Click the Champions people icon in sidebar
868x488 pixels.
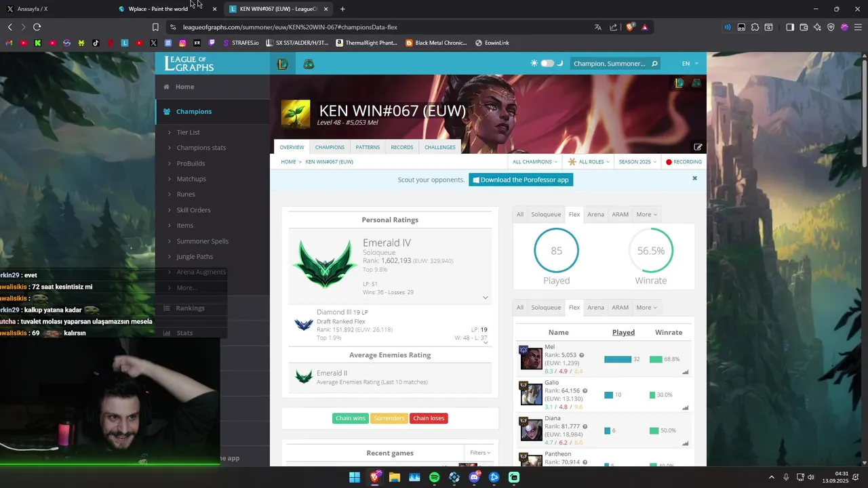(x=166, y=111)
